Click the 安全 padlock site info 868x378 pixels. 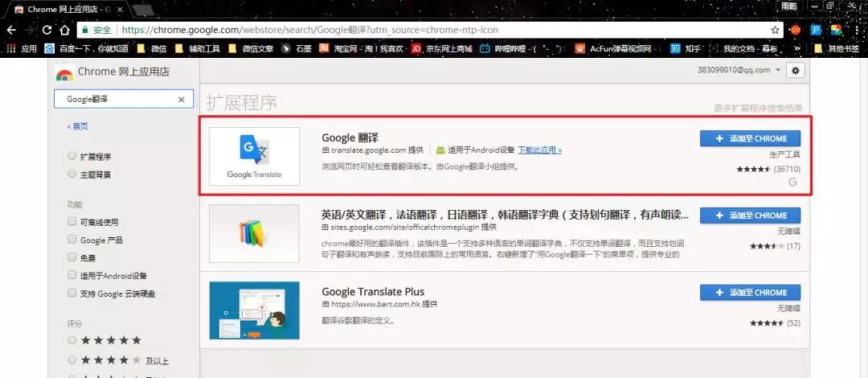(x=97, y=30)
